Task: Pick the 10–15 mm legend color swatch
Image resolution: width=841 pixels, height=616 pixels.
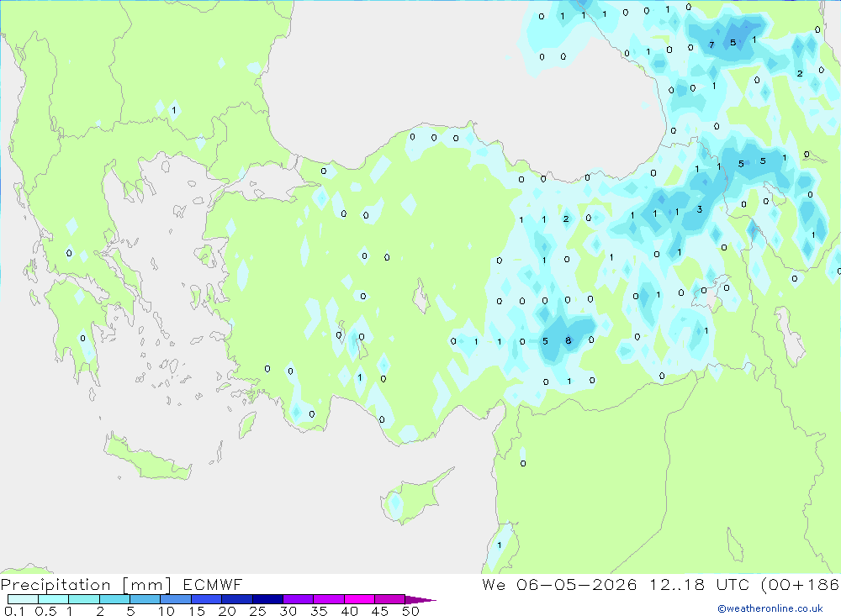Action: [176, 599]
